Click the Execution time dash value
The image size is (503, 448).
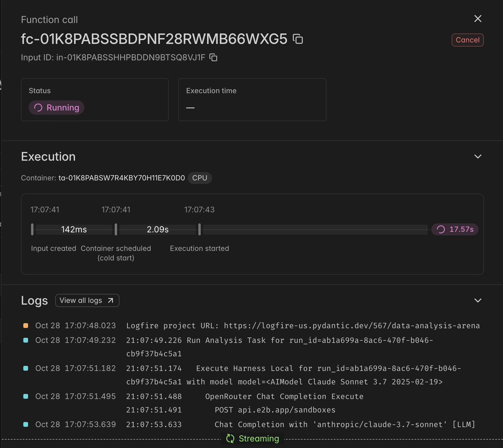click(x=190, y=108)
